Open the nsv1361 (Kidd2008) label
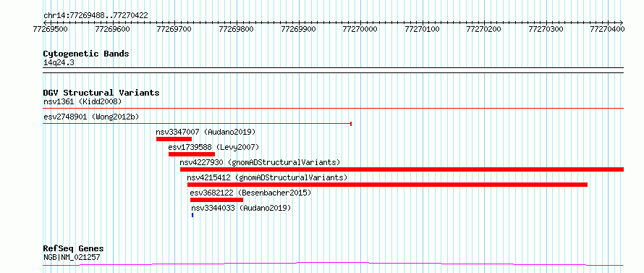Viewport: 644px width, 273px height. [x=82, y=101]
